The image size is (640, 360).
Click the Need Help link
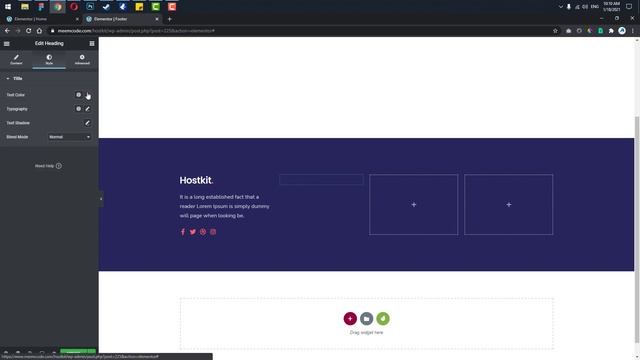(x=44, y=166)
